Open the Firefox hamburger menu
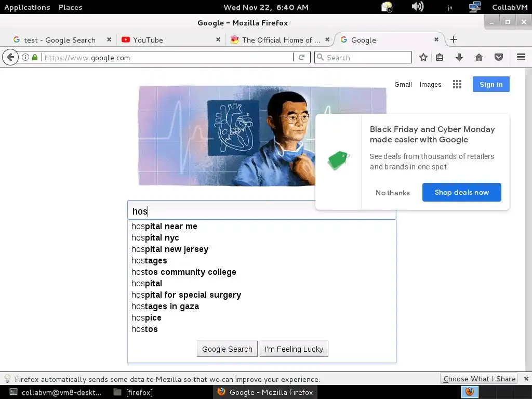The width and height of the screenshot is (532, 399). [x=521, y=57]
